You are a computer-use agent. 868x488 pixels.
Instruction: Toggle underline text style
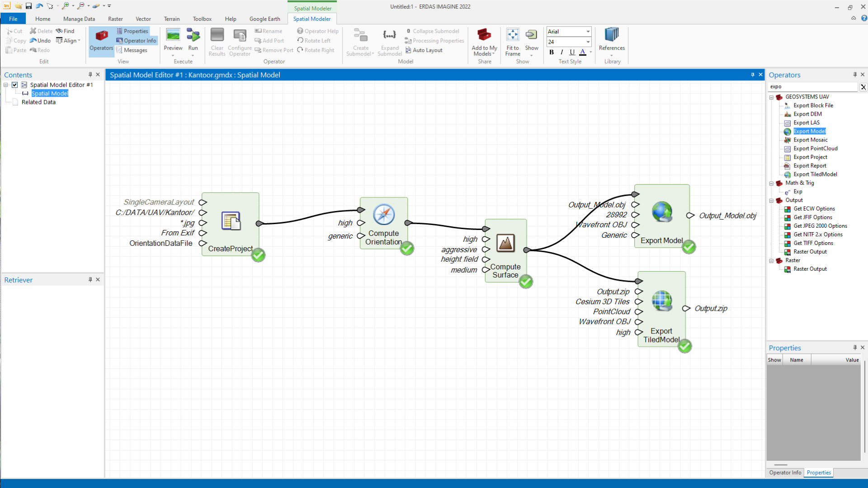[572, 52]
